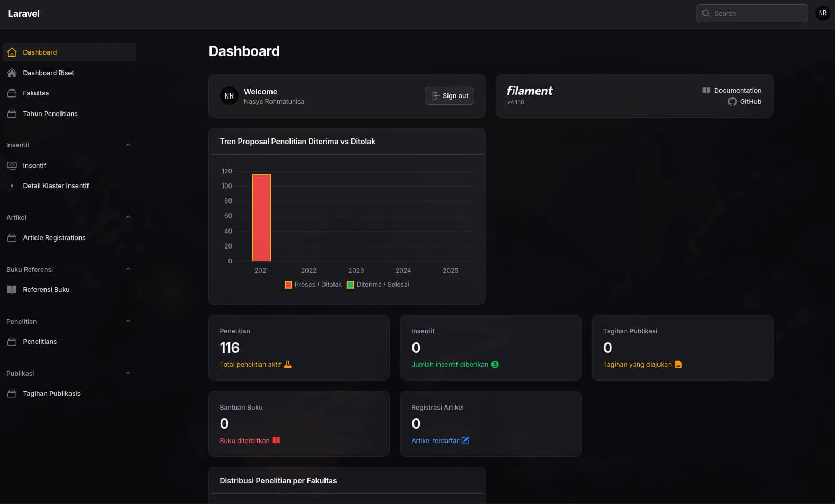Open Article Registrations page
Image resolution: width=835 pixels, height=504 pixels.
[69, 237]
